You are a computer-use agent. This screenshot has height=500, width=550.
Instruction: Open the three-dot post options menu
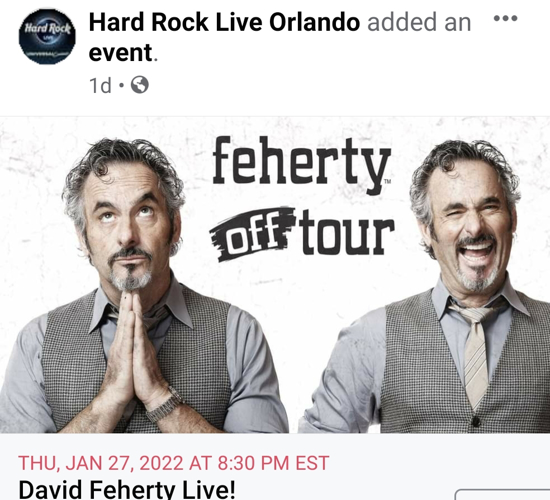coord(505,18)
